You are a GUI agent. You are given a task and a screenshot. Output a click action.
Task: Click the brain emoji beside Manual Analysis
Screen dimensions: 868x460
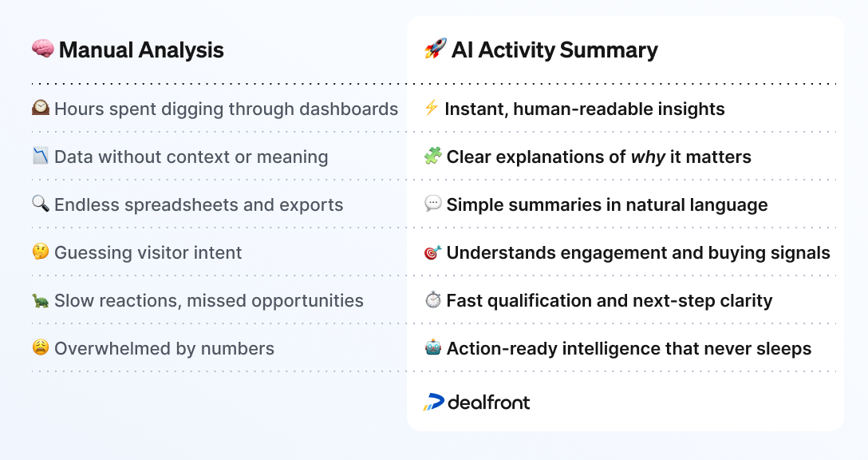(42, 49)
